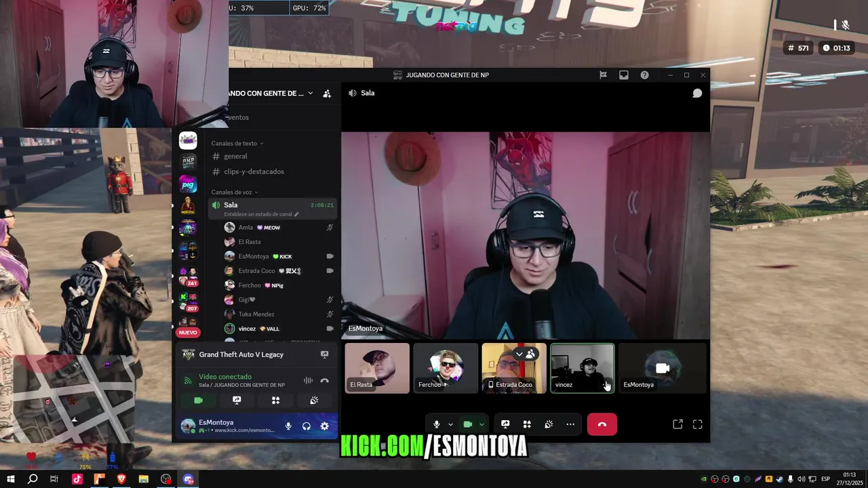Deafen headphones in user panel

pos(307,426)
